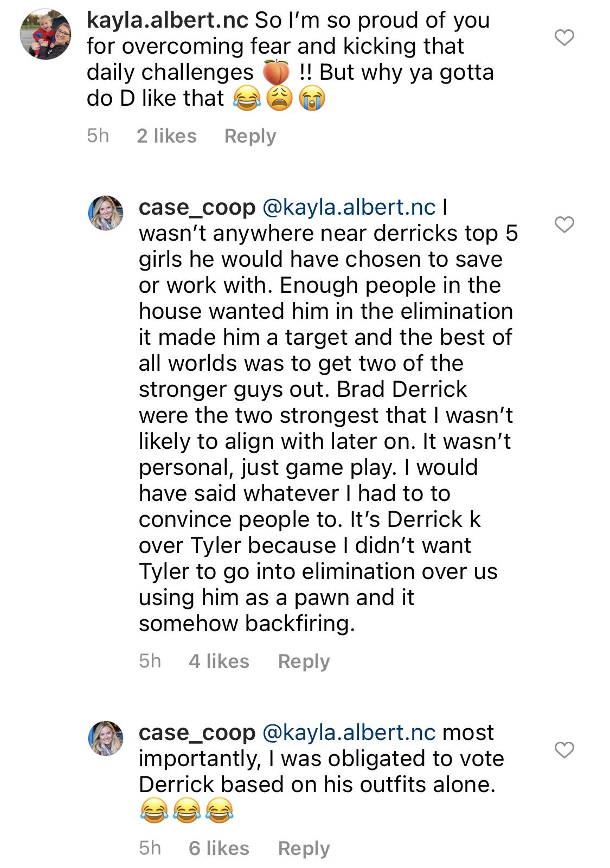Open @kayla.albert.nc mention in the outfits reply
Screen dimensions: 610x868
(x=349, y=733)
